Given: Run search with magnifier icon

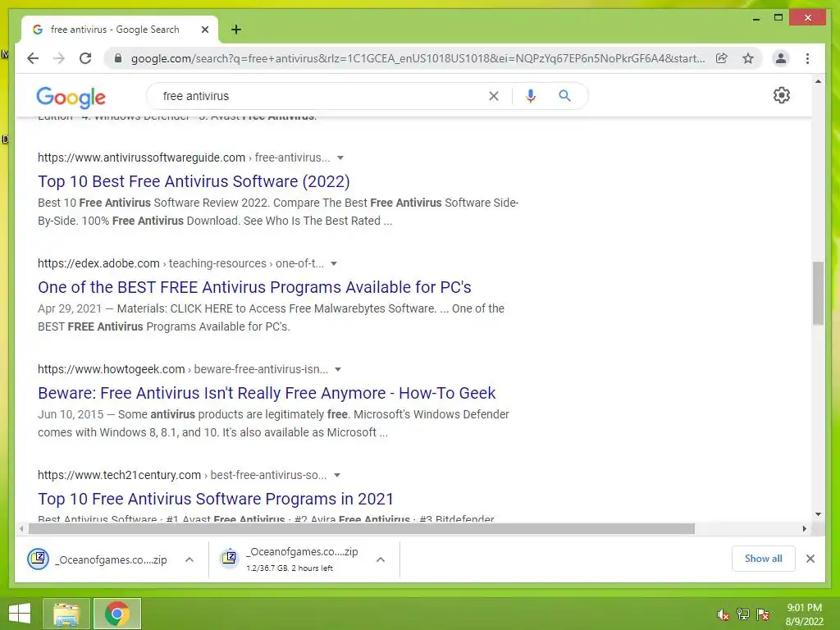Looking at the screenshot, I should point(564,96).
